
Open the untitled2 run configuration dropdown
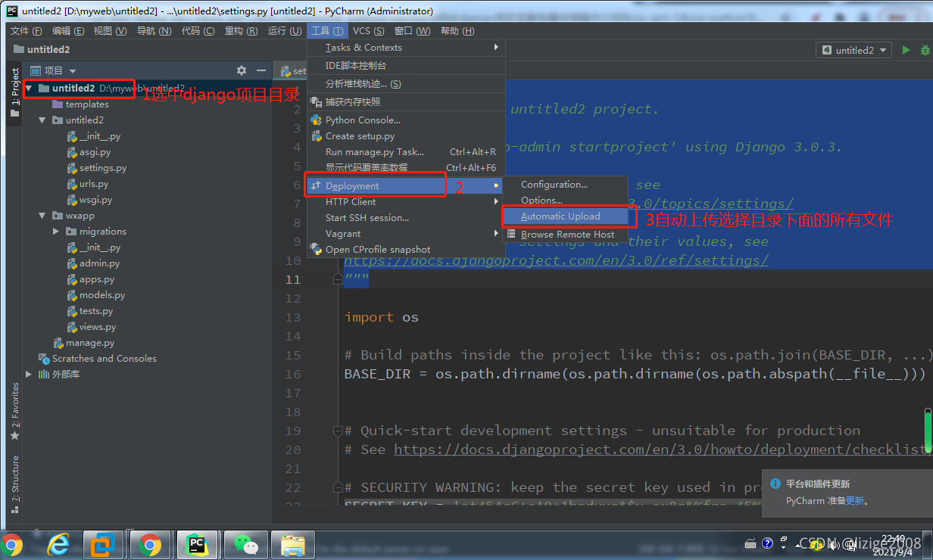855,50
